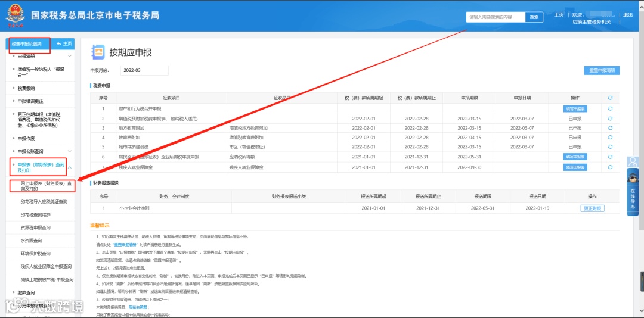Open 更正往期申报 sidebar item

tap(41, 120)
